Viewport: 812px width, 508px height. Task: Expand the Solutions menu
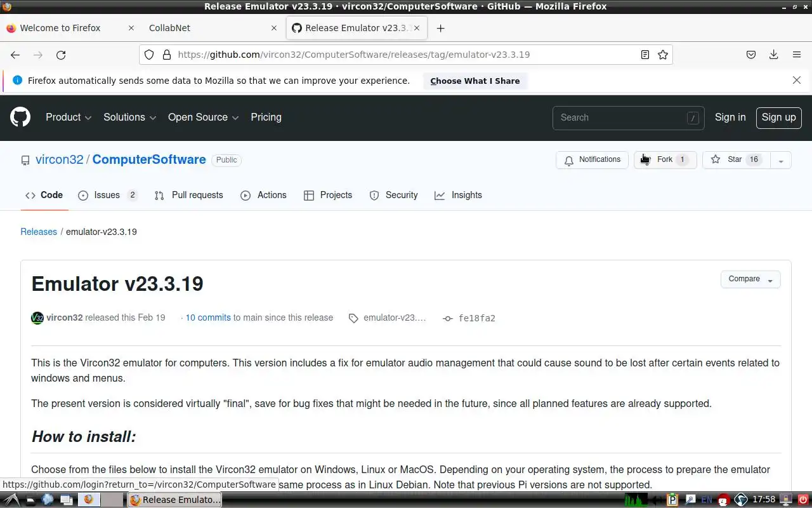tap(129, 117)
